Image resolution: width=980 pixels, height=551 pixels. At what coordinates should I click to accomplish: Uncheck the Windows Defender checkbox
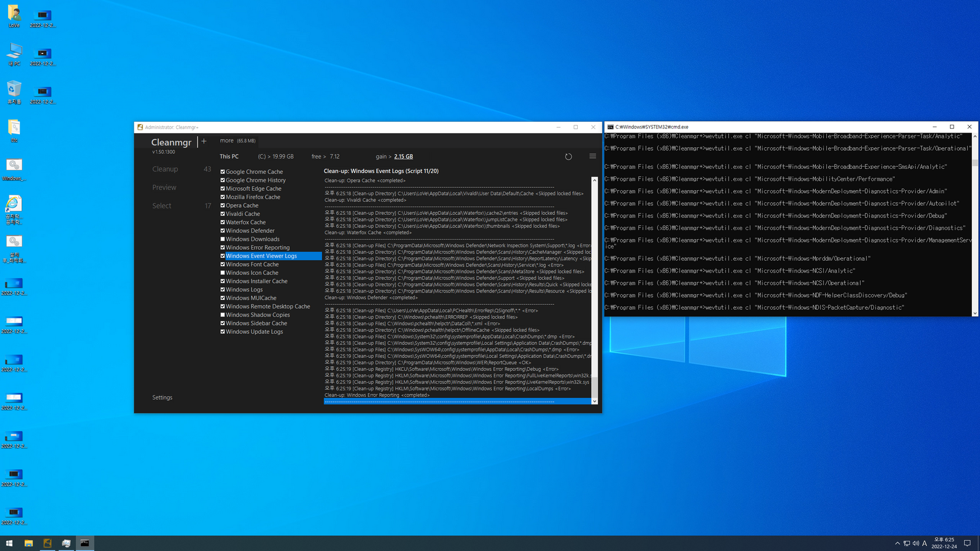click(223, 231)
